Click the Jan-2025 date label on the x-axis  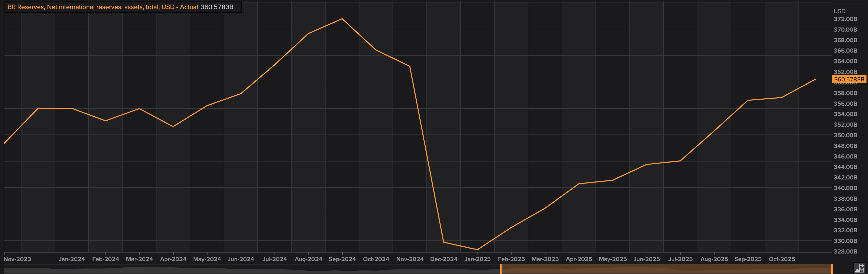(477, 259)
